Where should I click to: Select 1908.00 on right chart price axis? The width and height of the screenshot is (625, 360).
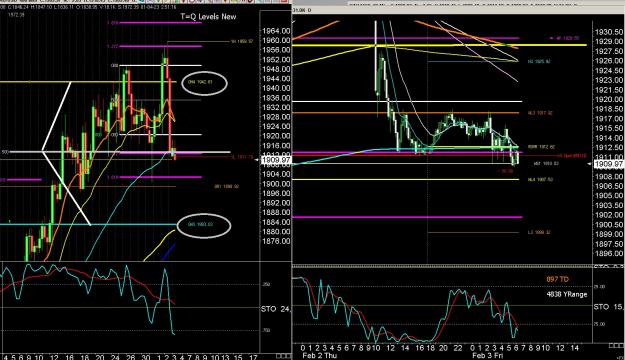[609, 176]
